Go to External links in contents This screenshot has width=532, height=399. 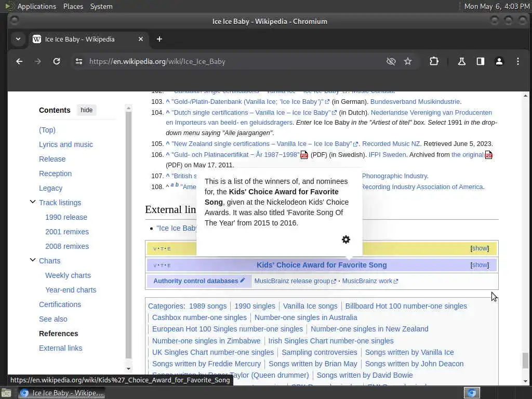(x=60, y=348)
